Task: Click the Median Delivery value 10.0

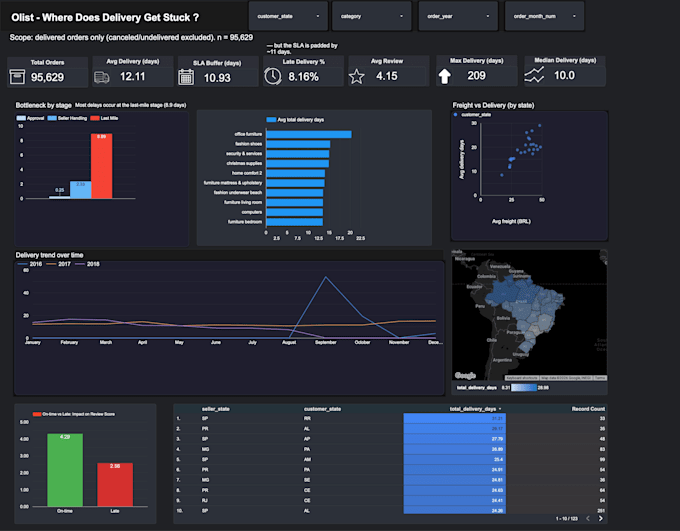Action: (564, 75)
